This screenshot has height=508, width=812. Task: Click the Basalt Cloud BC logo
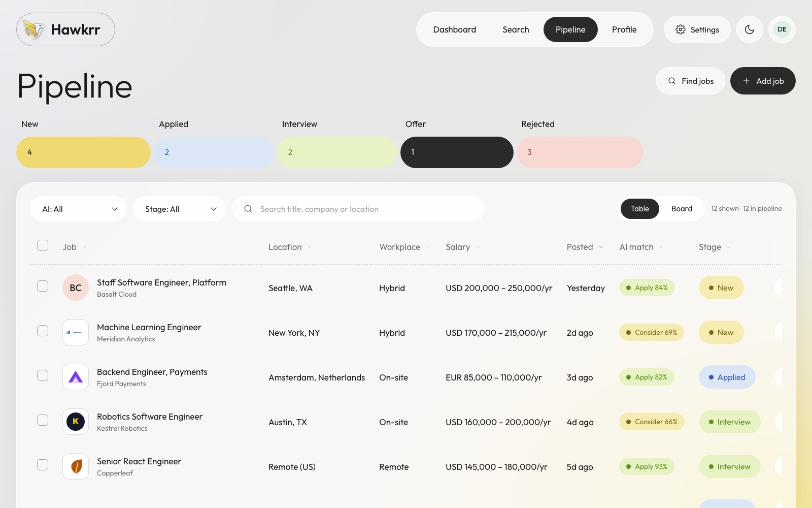click(x=76, y=288)
